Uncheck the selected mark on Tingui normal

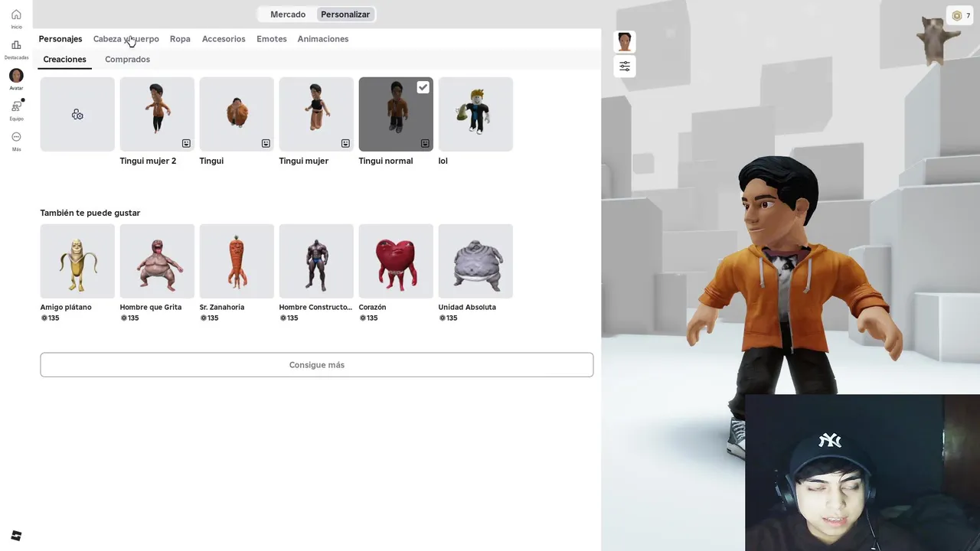click(x=423, y=87)
